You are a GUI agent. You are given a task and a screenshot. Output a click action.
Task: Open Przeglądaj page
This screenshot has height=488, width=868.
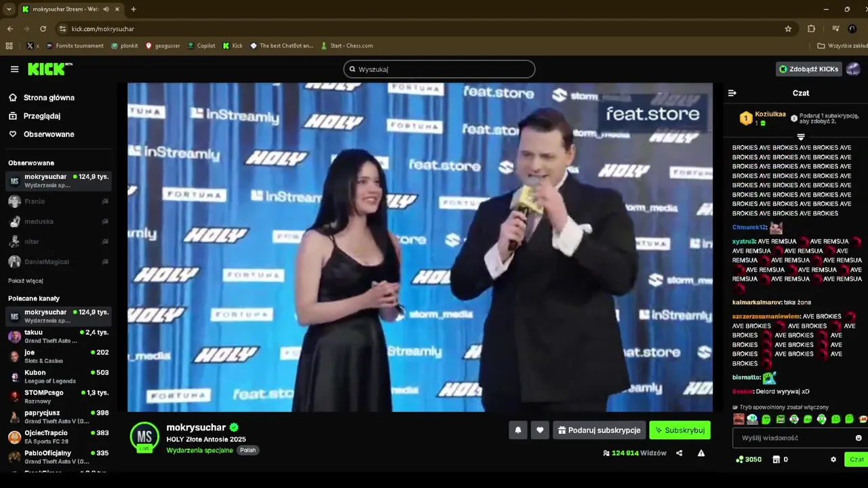[x=35, y=116]
